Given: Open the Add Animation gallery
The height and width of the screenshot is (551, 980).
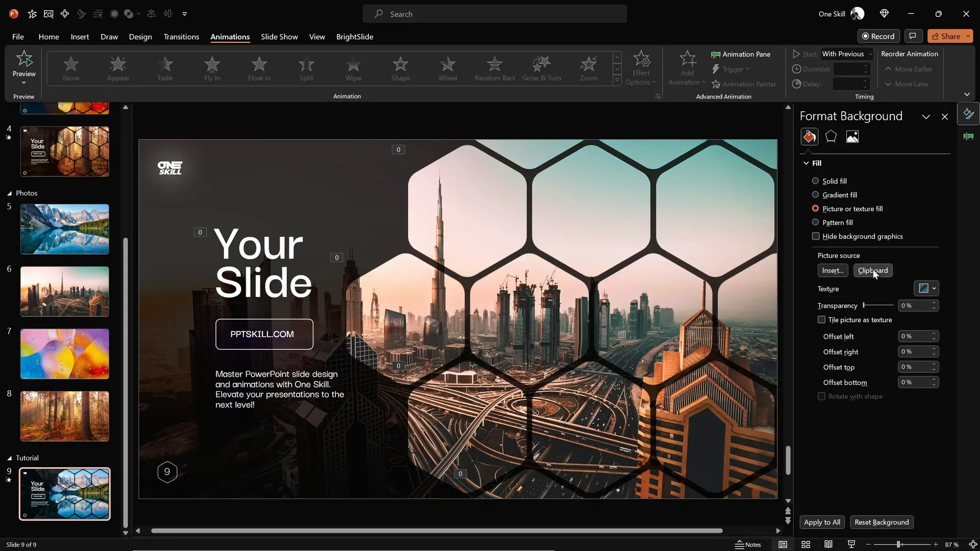Looking at the screenshot, I should point(686,69).
